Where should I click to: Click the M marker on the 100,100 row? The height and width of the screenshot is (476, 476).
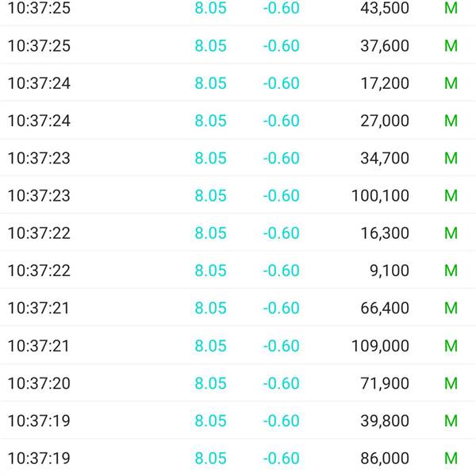pos(451,195)
